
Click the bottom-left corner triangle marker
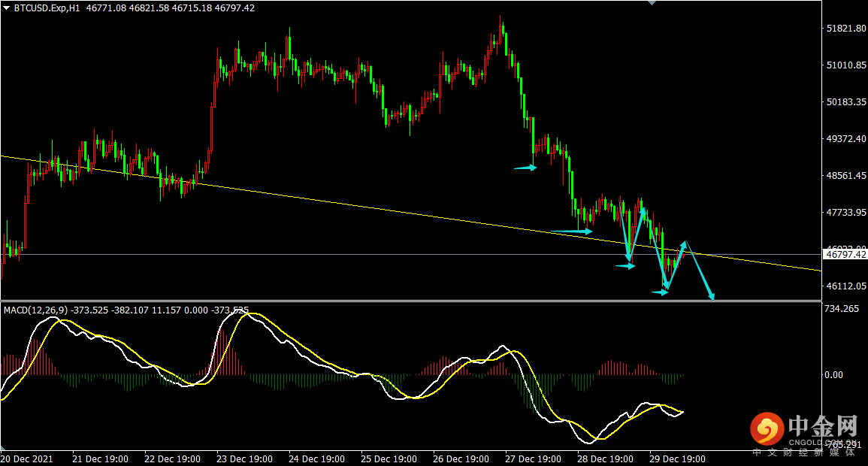tap(3, 447)
